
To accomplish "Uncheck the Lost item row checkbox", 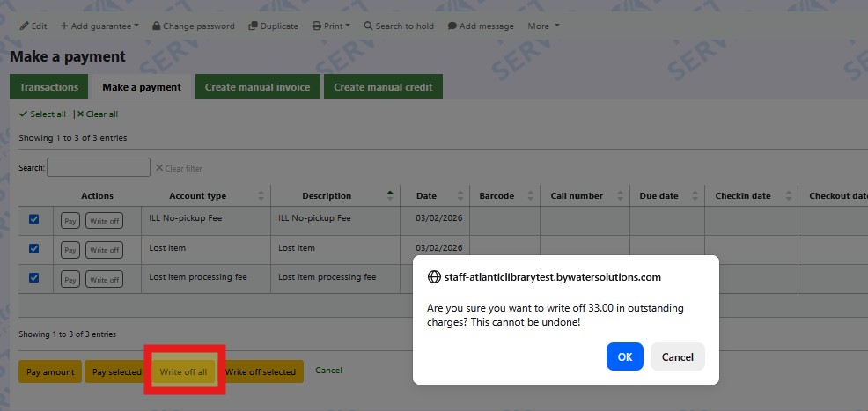I will click(x=34, y=249).
